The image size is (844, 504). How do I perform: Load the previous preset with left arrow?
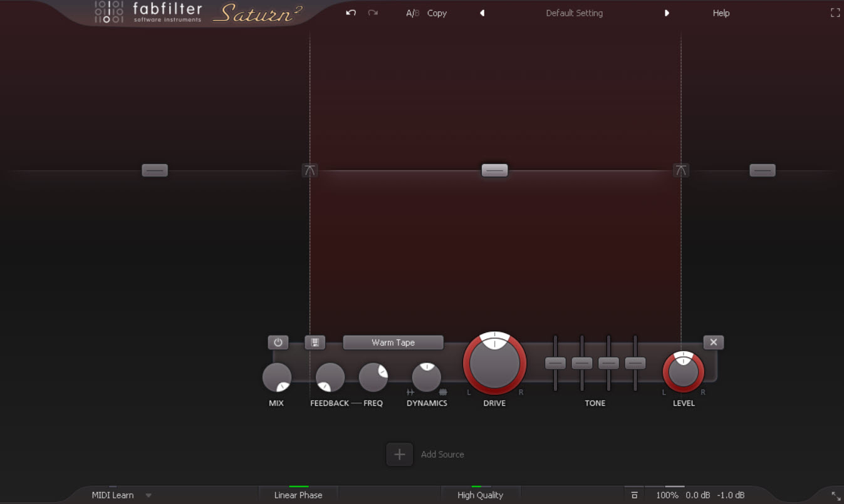(x=482, y=13)
